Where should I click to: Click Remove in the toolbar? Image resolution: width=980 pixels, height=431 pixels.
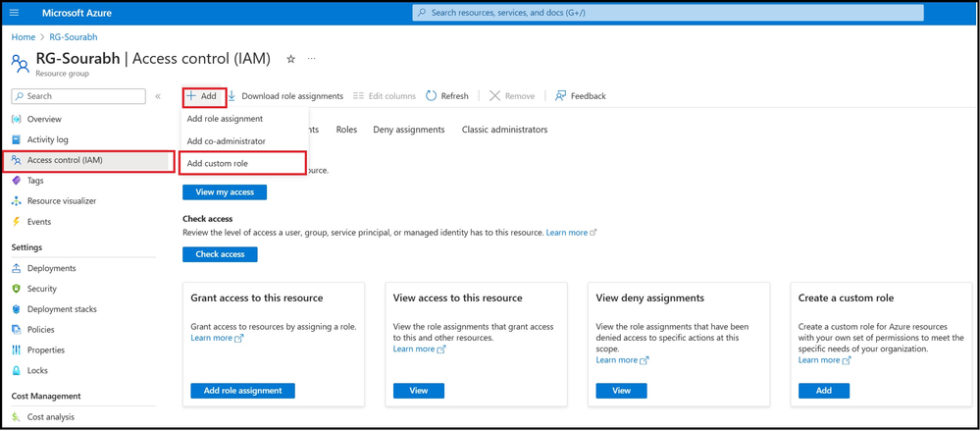[512, 95]
